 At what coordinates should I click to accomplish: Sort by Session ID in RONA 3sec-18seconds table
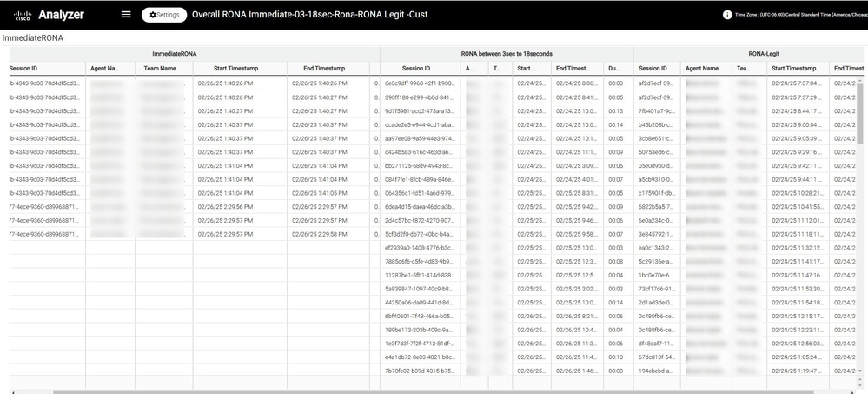pyautogui.click(x=416, y=68)
